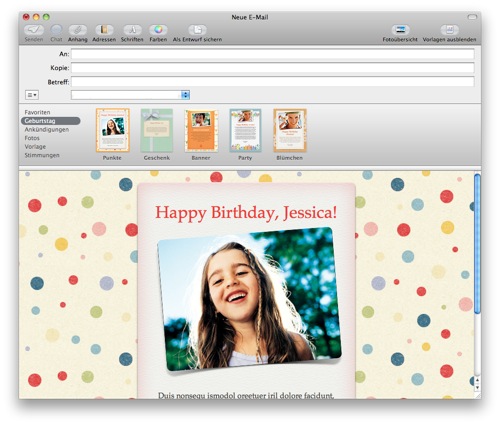Image resolution: width=500 pixels, height=425 pixels.
Task: Click Als Entwurf sichern icon
Action: coord(197,30)
